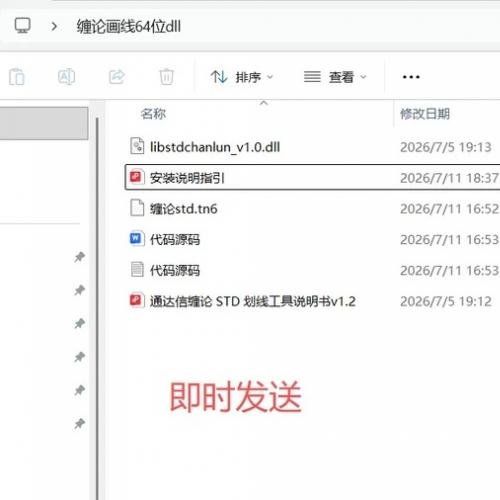Select file name 缠论std.tn6
Image resolution: width=500 pixels, height=500 pixels.
tap(184, 209)
